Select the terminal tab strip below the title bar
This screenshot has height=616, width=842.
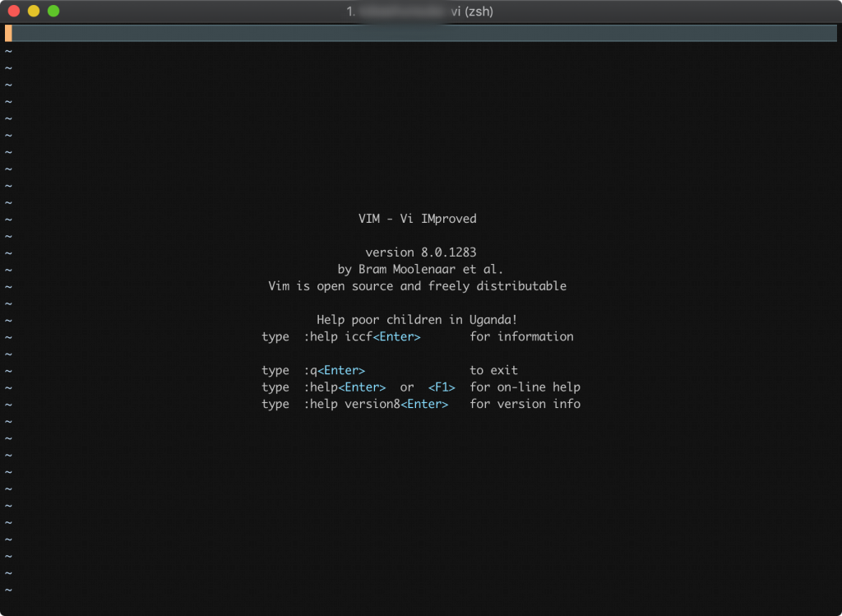(x=411, y=33)
